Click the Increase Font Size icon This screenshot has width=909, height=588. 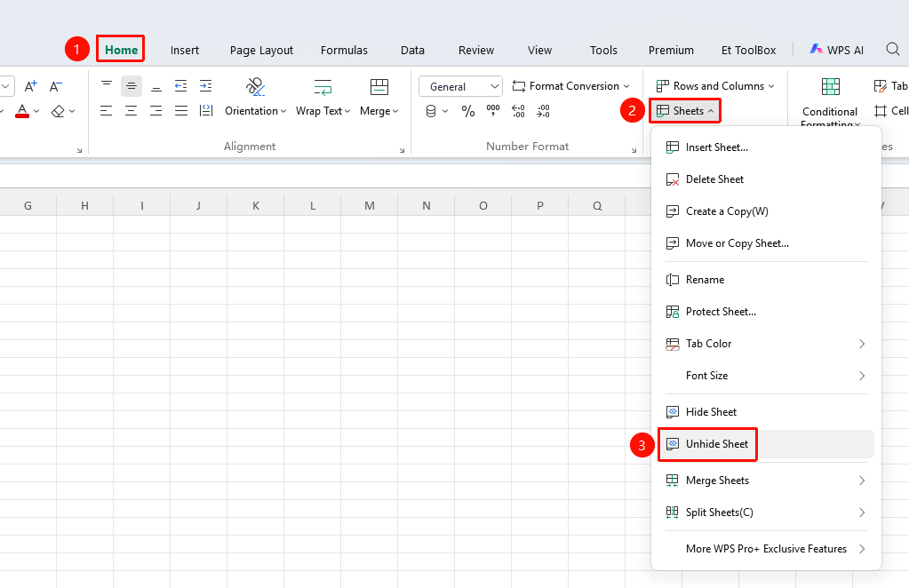(31, 86)
